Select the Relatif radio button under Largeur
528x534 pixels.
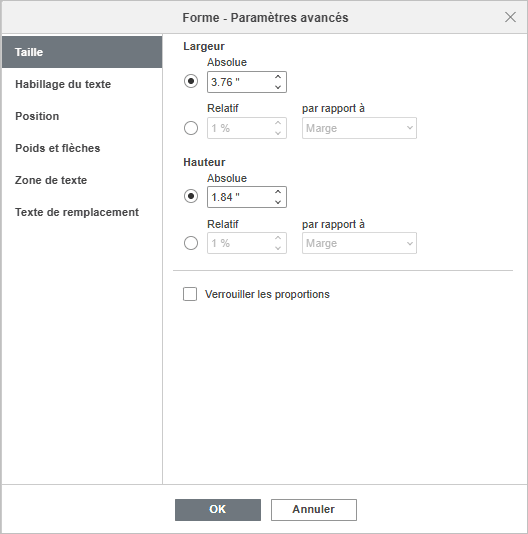(191, 128)
